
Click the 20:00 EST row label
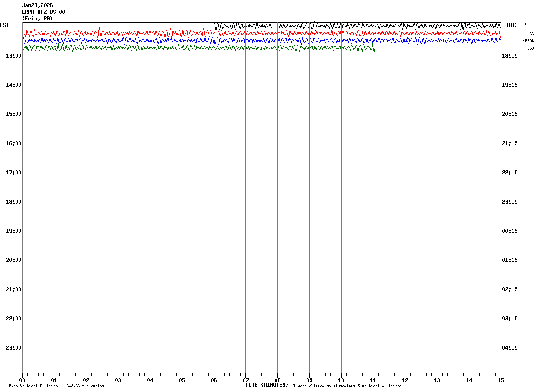pyautogui.click(x=14, y=260)
